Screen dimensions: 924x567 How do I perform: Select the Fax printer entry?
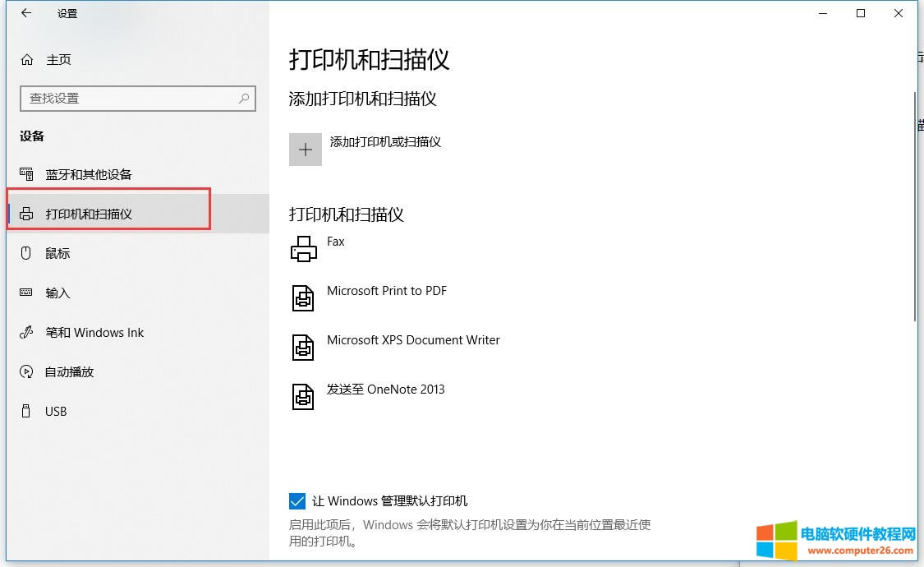point(335,241)
